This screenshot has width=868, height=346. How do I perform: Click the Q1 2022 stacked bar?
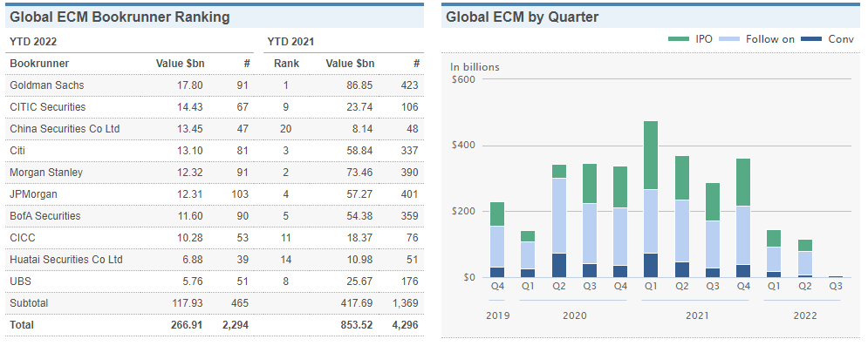tap(773, 254)
